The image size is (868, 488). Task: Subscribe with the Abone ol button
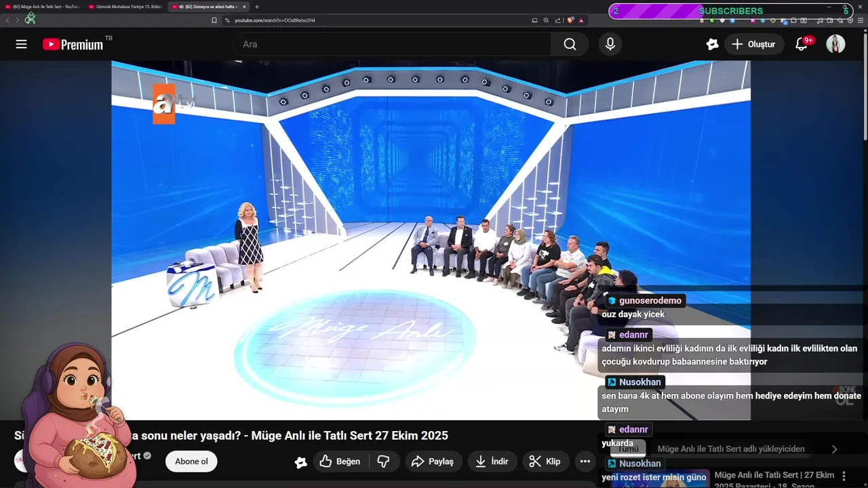click(191, 462)
